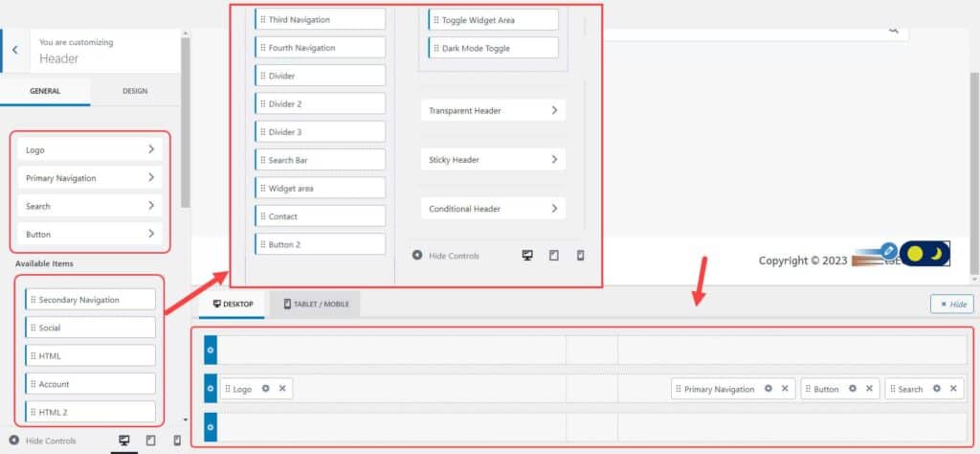
Task: Expand the Logo settings row
Action: 90,149
